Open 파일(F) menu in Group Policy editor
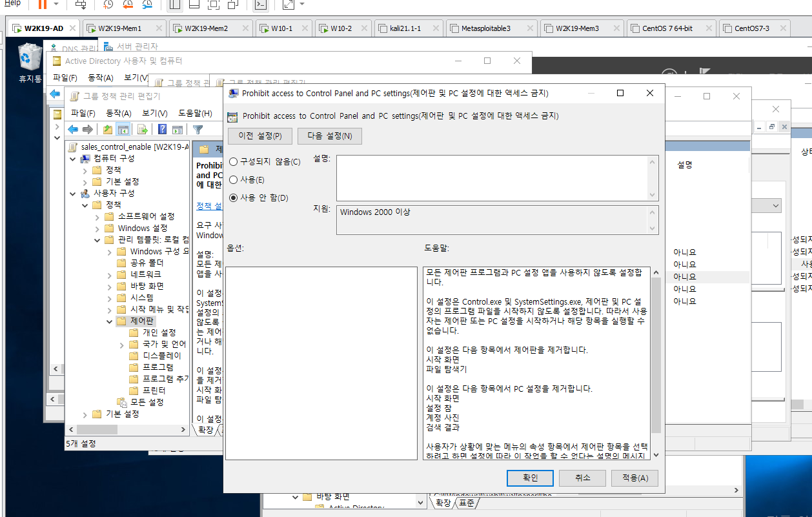Screen dimensions: 812x517 83,113
